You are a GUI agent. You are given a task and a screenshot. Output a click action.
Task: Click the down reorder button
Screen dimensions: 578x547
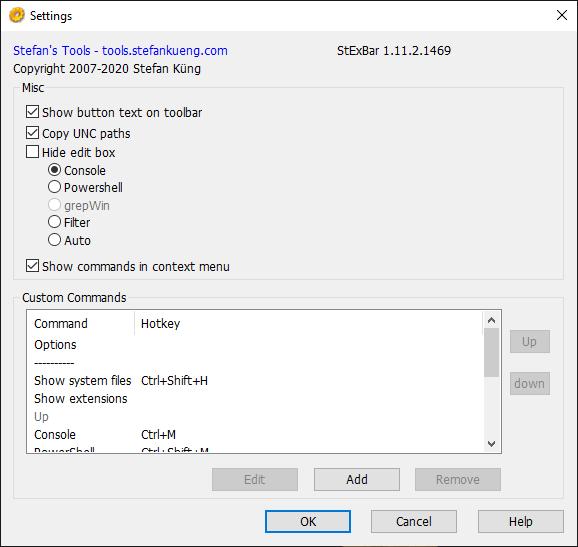(530, 383)
